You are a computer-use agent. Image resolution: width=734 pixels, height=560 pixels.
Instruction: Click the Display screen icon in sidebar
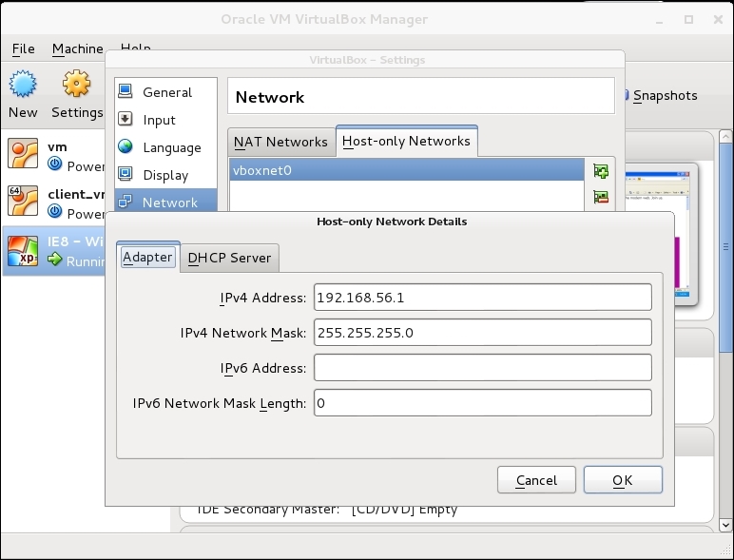coord(125,174)
